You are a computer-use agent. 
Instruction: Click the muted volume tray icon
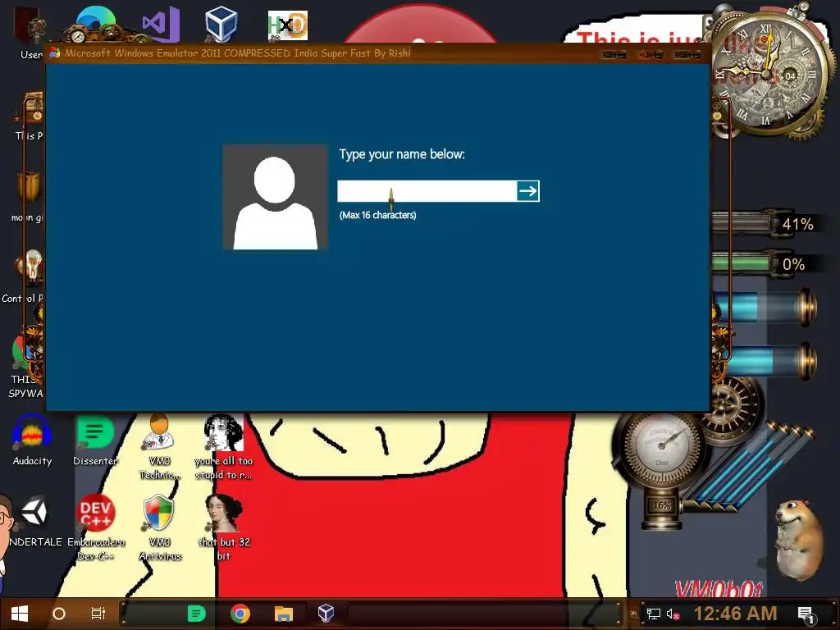pyautogui.click(x=673, y=614)
